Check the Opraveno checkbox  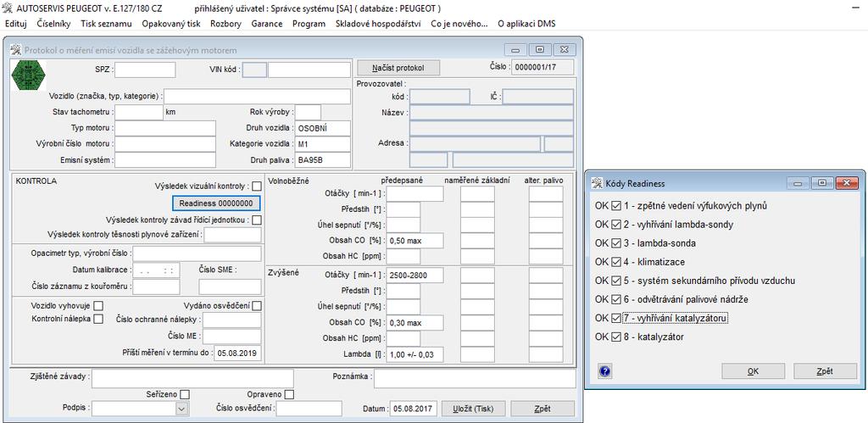(x=289, y=395)
